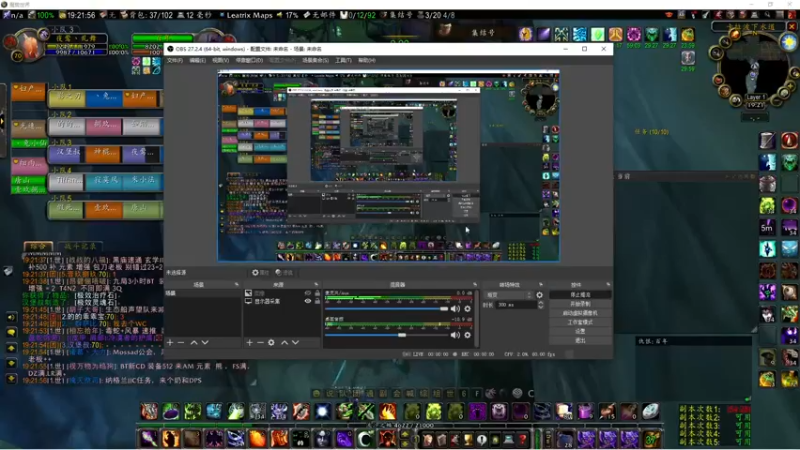
Task: Click the mixer panel vertical scrollbar
Action: 477,319
